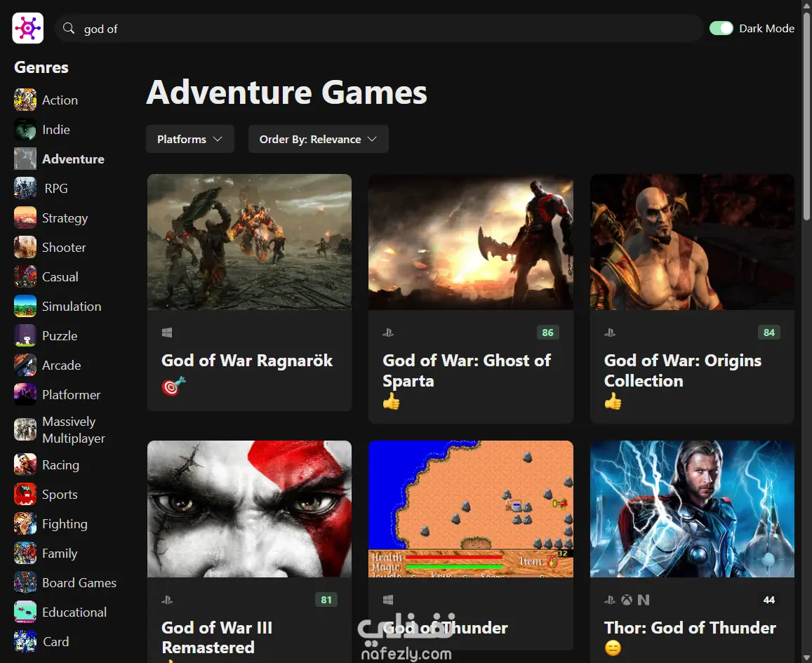
Task: Click the Strategy genre thumbnail icon
Action: pyautogui.click(x=25, y=218)
